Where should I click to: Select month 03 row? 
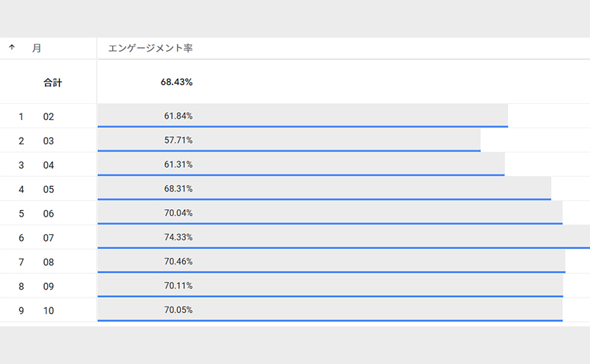coord(49,141)
